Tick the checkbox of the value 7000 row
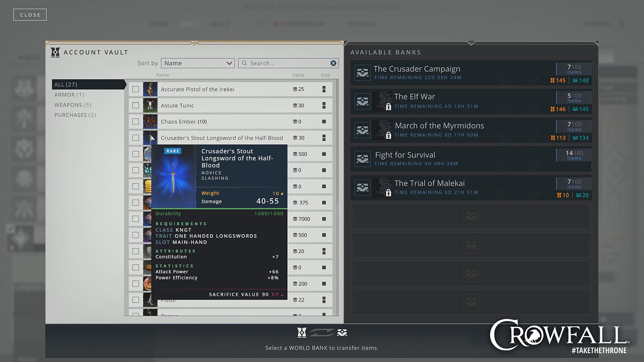The height and width of the screenshot is (362, 644). click(136, 219)
